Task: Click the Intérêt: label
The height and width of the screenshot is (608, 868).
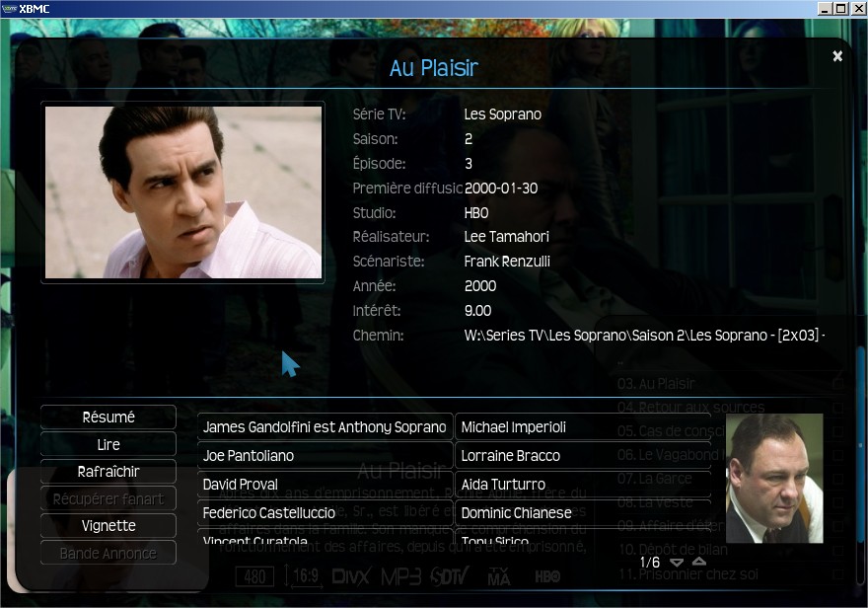Action: (x=377, y=311)
